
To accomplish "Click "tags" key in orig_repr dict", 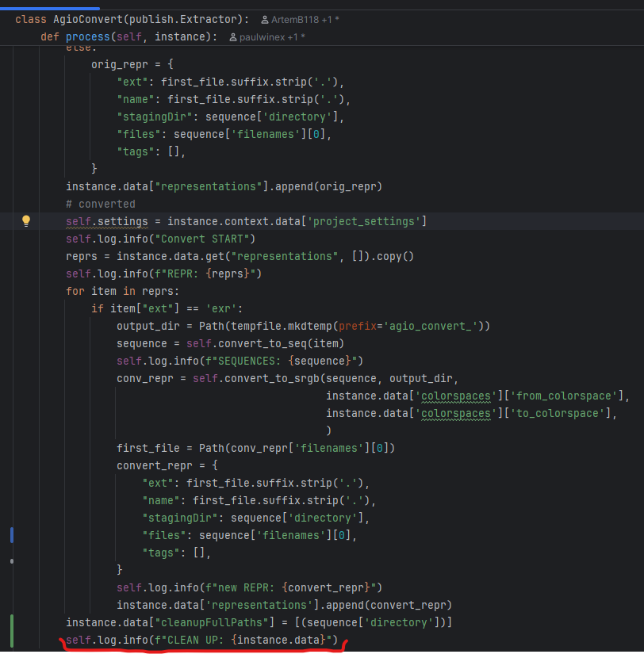I will (x=136, y=152).
